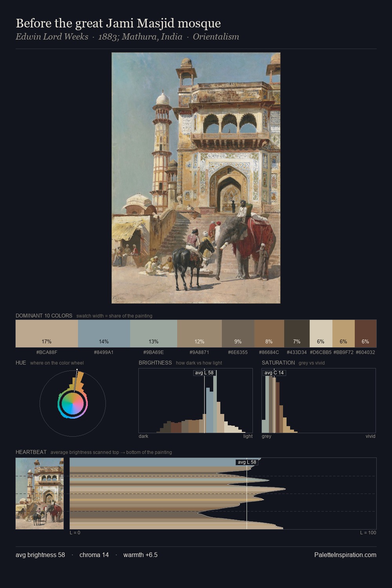Select the pale #D6CBB5 swatch
Screen dimensions: 392x588
(x=321, y=334)
